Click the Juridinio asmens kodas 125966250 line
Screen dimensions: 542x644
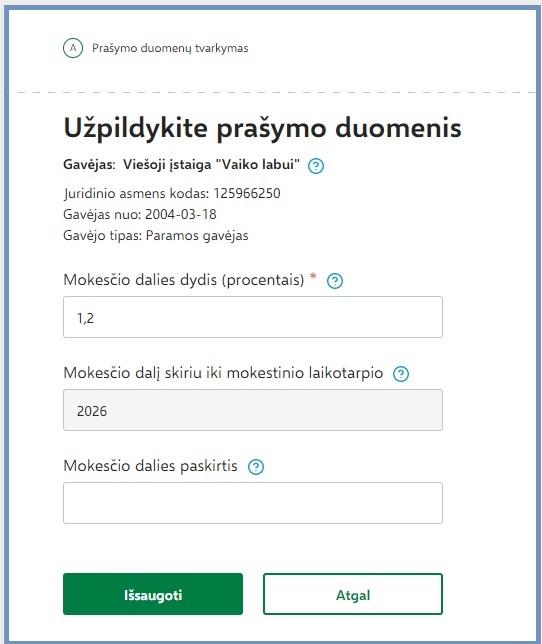click(x=172, y=193)
